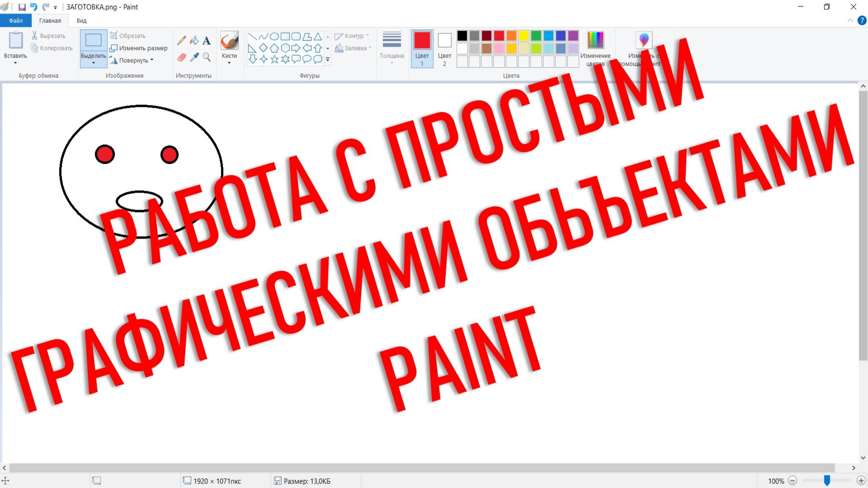Pick the yellow color swatch
The image size is (868, 488).
[x=523, y=36]
